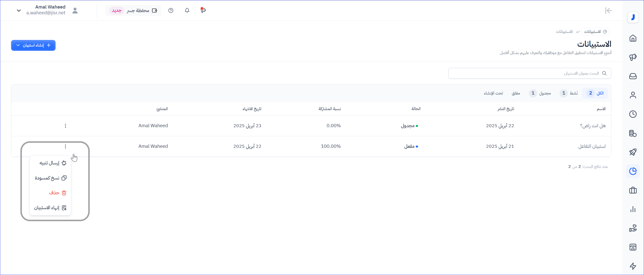The width and height of the screenshot is (644, 275).
Task: Open the إنشاء استبيان dropdown button
Action: pyautogui.click(x=33, y=45)
